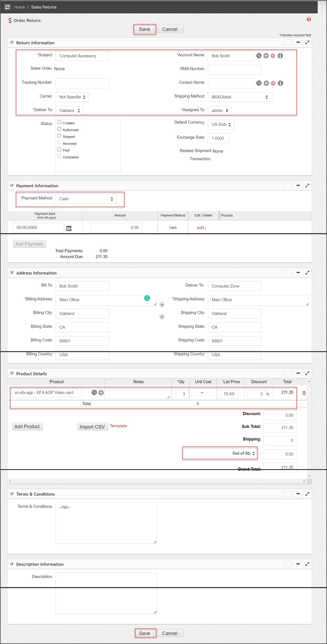
Task: Add new product via plus icon in product row
Action: point(101,393)
